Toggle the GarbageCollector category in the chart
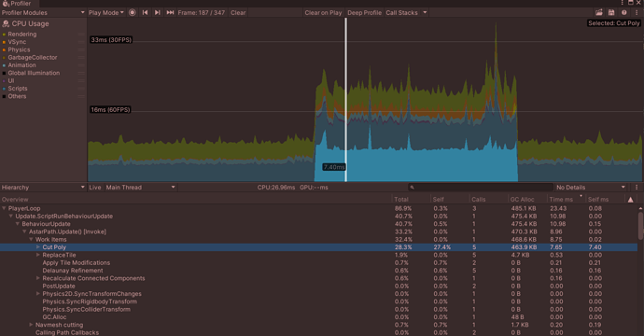Screen dimensions: 644x336 [33, 58]
